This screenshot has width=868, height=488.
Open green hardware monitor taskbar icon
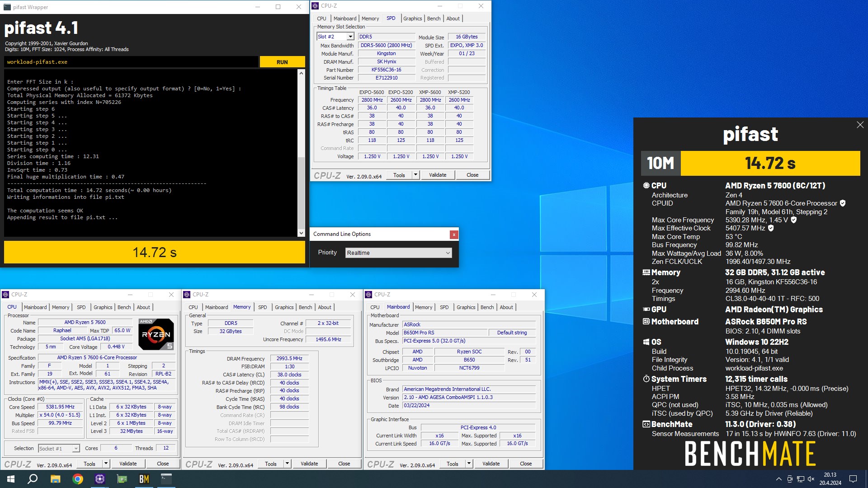click(122, 479)
